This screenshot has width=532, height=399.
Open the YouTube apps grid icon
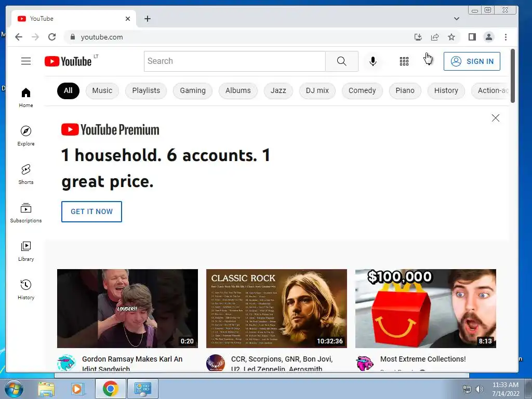[x=404, y=61]
